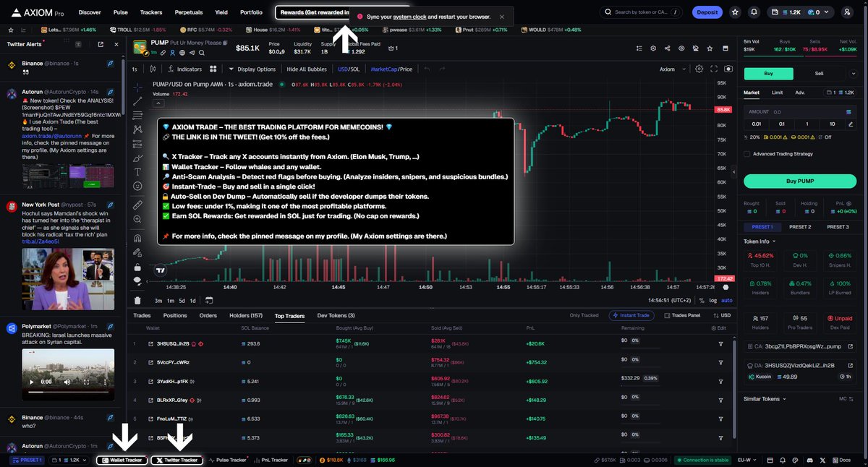Toggle Only Tracked filter
Viewport: 868px width, 467px height.
coord(584,315)
